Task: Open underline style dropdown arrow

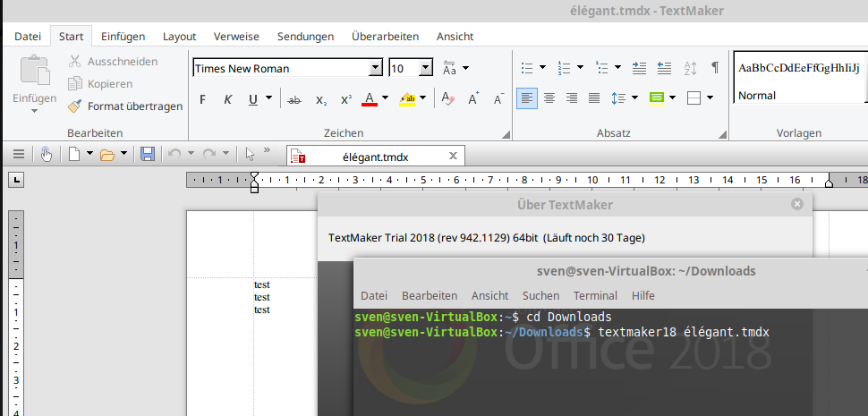Action: [x=269, y=98]
